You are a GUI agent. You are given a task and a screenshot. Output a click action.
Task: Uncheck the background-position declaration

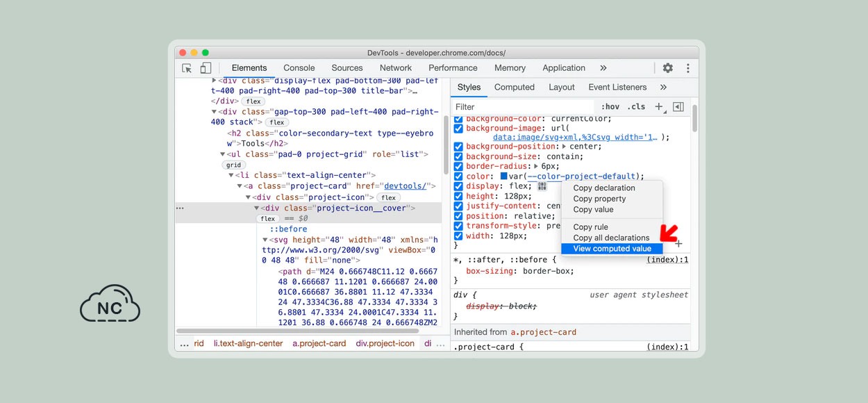[x=458, y=147]
